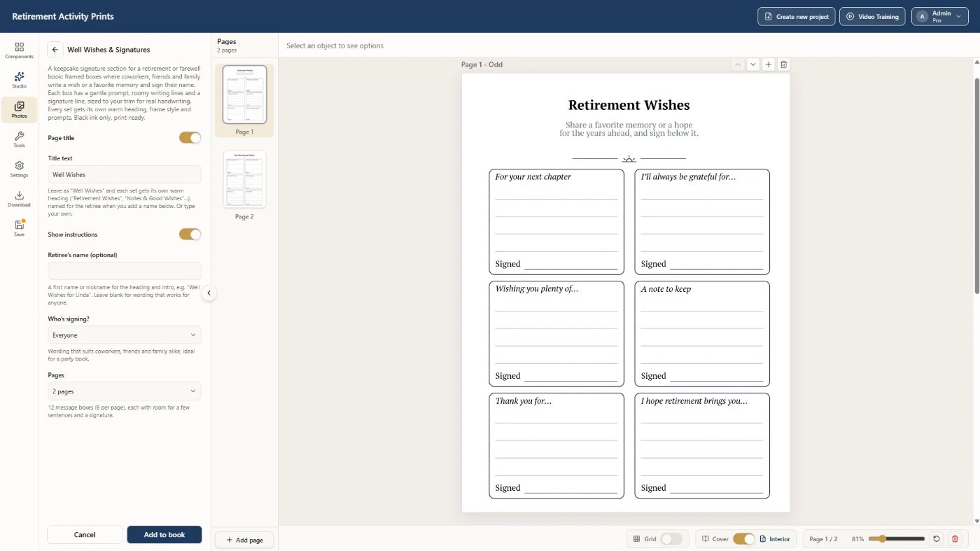980x551 pixels.
Task: Move Page 1 up with arrow
Action: pyautogui.click(x=737, y=64)
